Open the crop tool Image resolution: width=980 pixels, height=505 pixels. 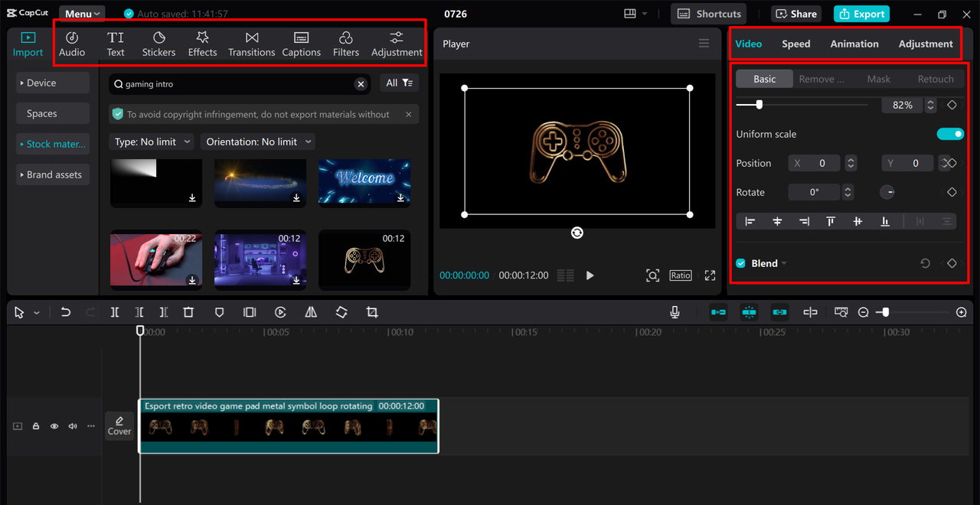372,312
